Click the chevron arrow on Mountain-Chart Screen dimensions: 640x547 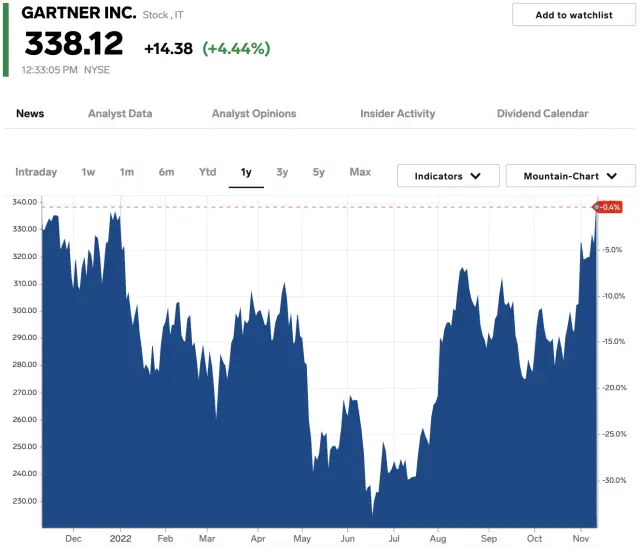613,176
